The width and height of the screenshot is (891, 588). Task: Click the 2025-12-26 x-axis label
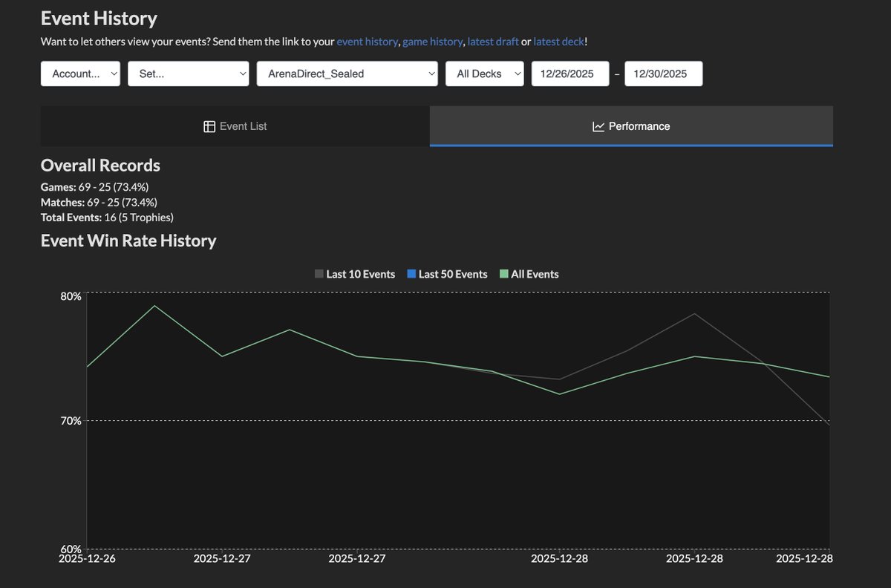[x=88, y=558]
